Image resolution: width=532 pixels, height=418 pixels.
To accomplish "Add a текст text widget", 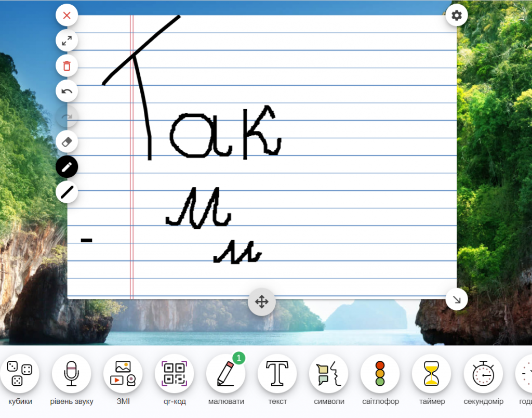I will point(277,374).
